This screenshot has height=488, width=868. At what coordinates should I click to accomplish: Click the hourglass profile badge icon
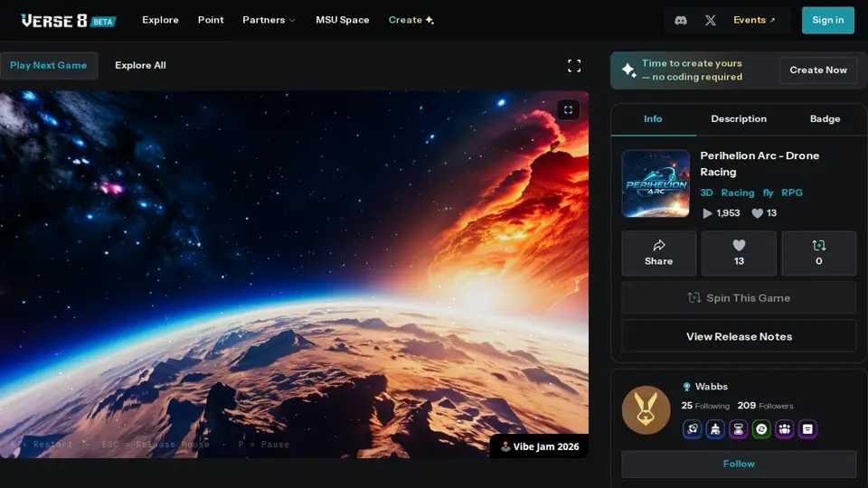(x=739, y=428)
